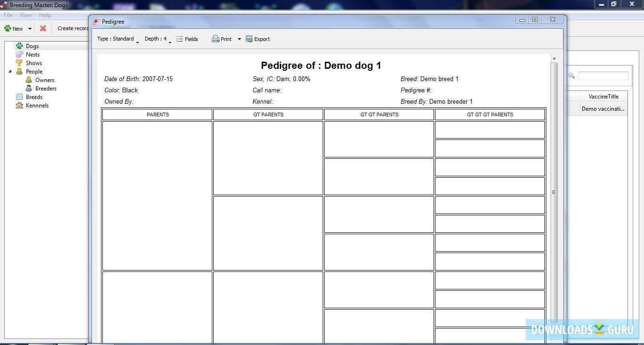The height and width of the screenshot is (345, 644).
Task: Click the Sex, IC: Dam, 0.00% text
Action: pos(281,79)
